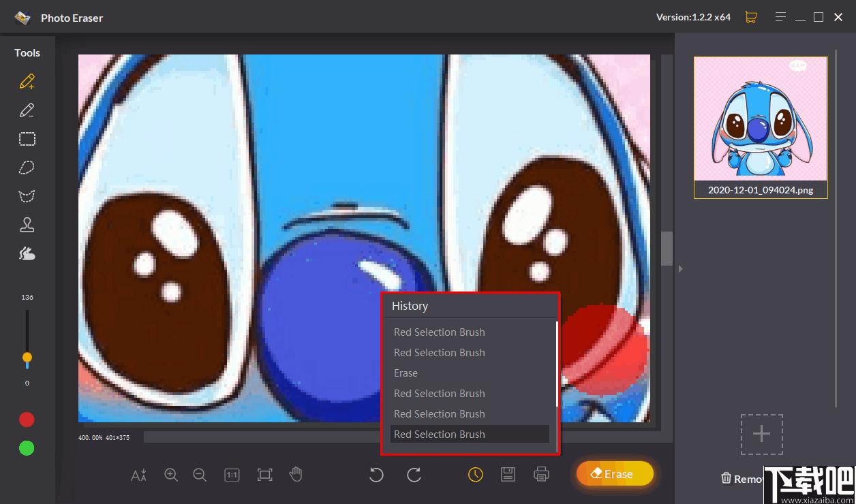Toggle the History clock icon

[476, 475]
